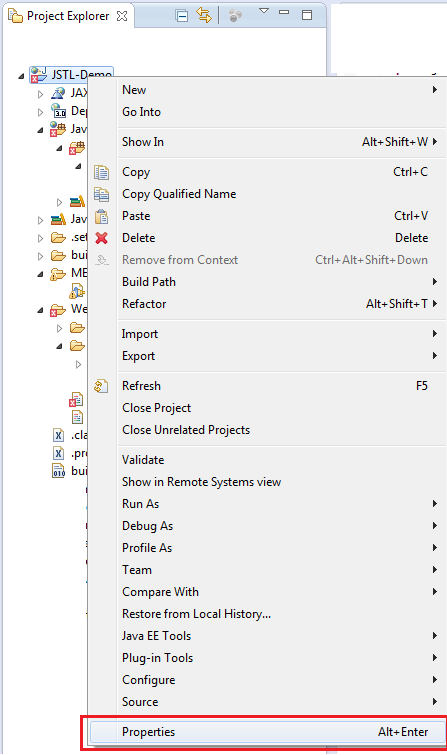Expand the build folder node
Viewport: 447px width, 755px height.
tap(40, 256)
